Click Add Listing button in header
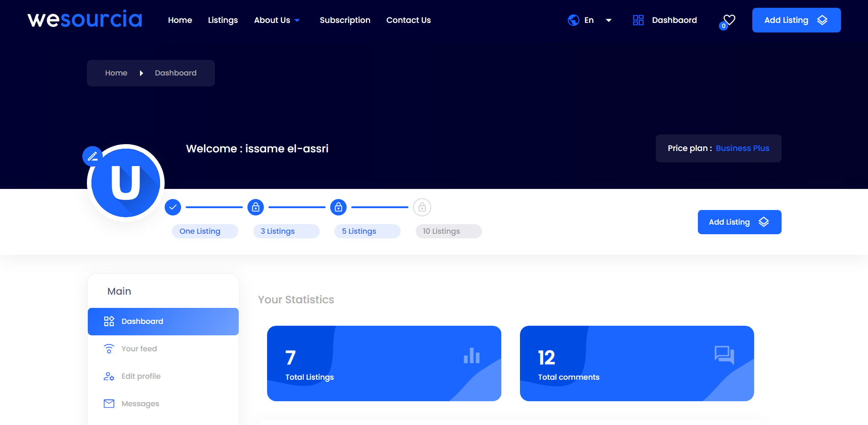Image resolution: width=868 pixels, height=425 pixels. (x=797, y=20)
